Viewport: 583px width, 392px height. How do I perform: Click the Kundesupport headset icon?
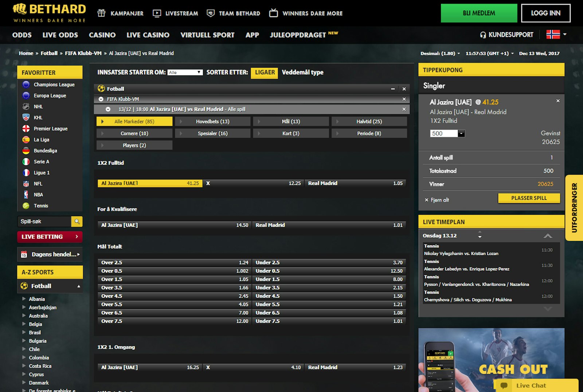click(x=483, y=35)
